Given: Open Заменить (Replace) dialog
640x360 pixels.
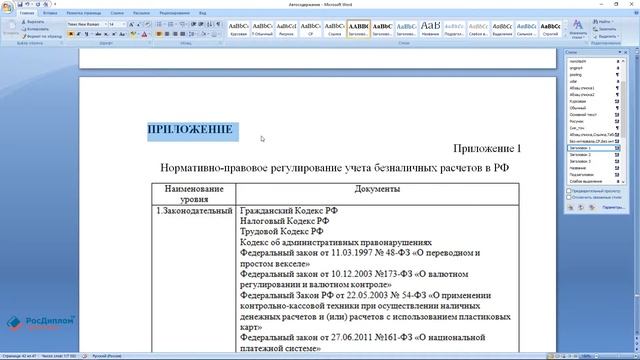Looking at the screenshot, I should pos(605,29).
